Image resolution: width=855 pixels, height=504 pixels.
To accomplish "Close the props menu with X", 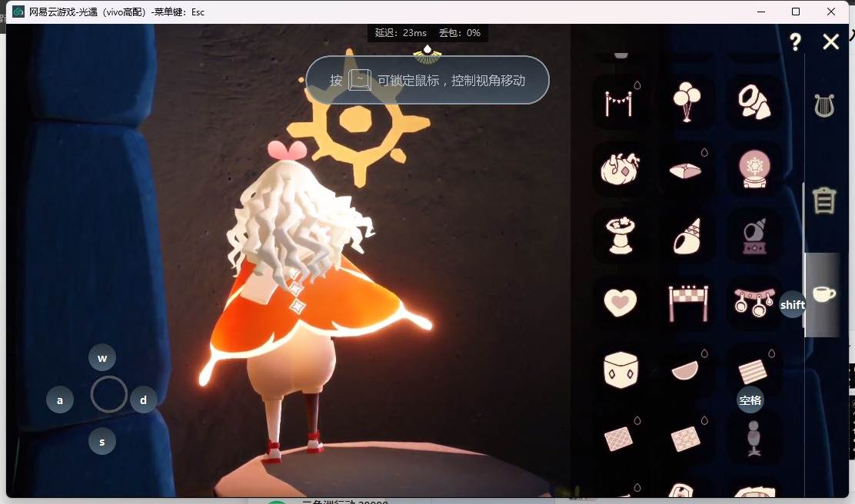I will coord(831,41).
